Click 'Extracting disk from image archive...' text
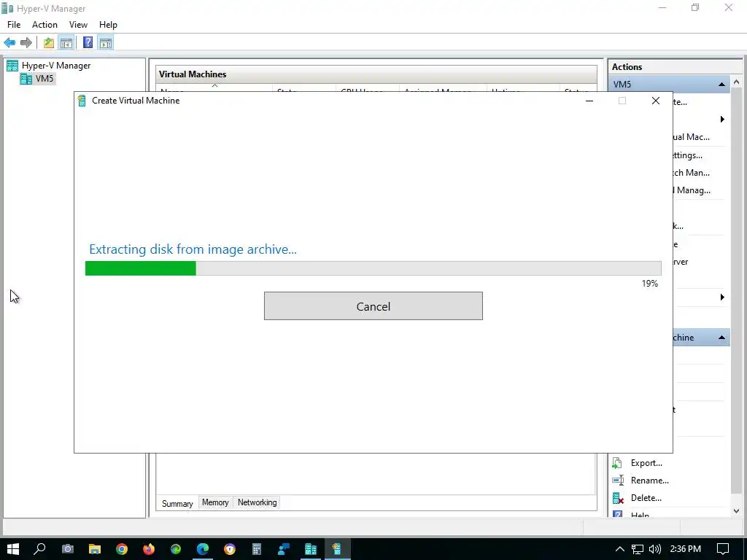747x560 pixels. pos(193,249)
